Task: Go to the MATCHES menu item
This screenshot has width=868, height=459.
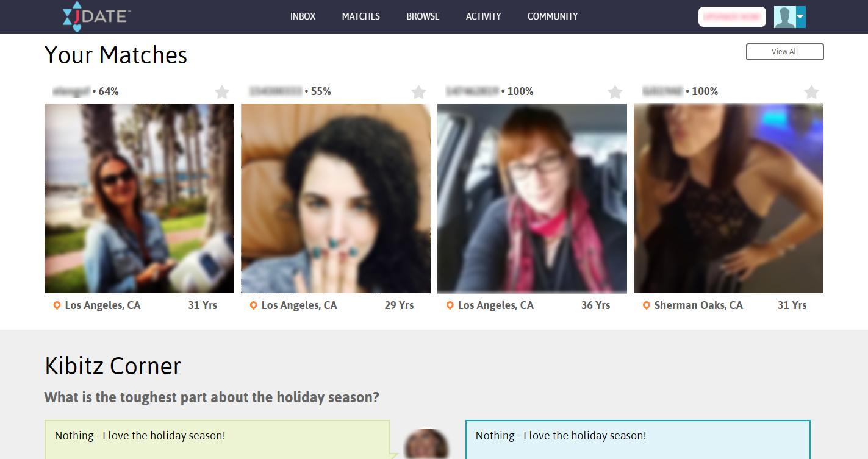Action: [361, 16]
